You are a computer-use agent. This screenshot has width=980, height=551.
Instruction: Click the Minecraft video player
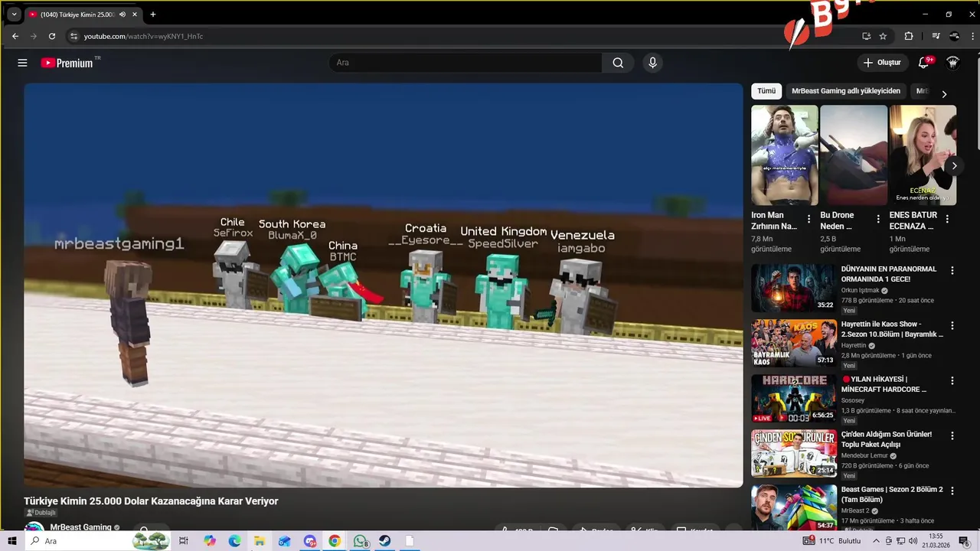click(x=383, y=285)
